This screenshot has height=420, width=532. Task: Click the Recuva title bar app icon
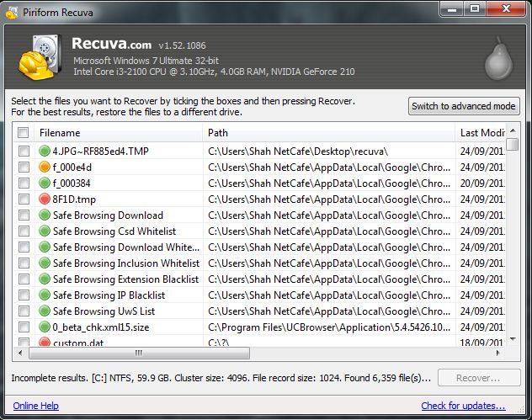[12, 13]
